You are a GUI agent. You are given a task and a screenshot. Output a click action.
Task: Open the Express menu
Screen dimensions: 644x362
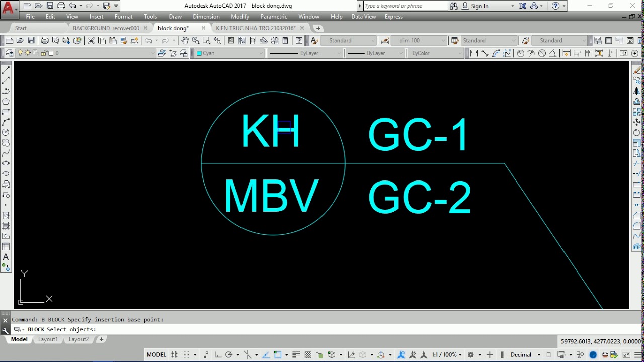[x=393, y=17]
